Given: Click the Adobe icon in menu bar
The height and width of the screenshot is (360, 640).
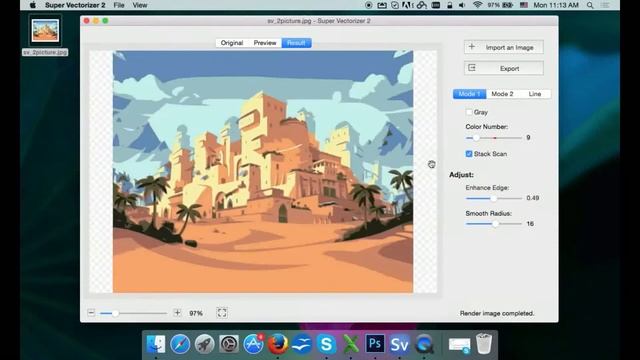Looking at the screenshot, I should (408, 5).
